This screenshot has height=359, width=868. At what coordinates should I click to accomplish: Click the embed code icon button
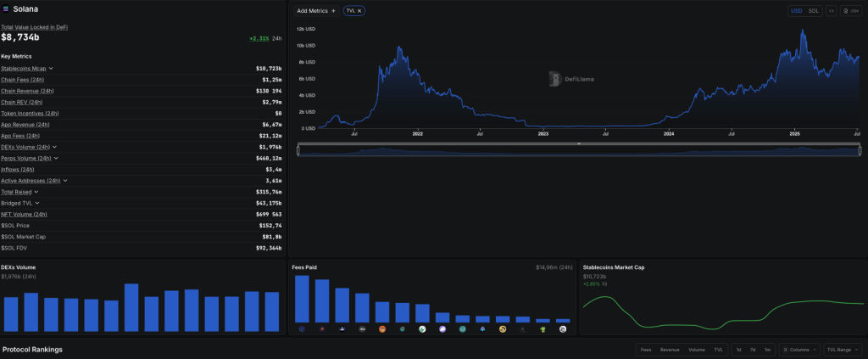[x=831, y=10]
